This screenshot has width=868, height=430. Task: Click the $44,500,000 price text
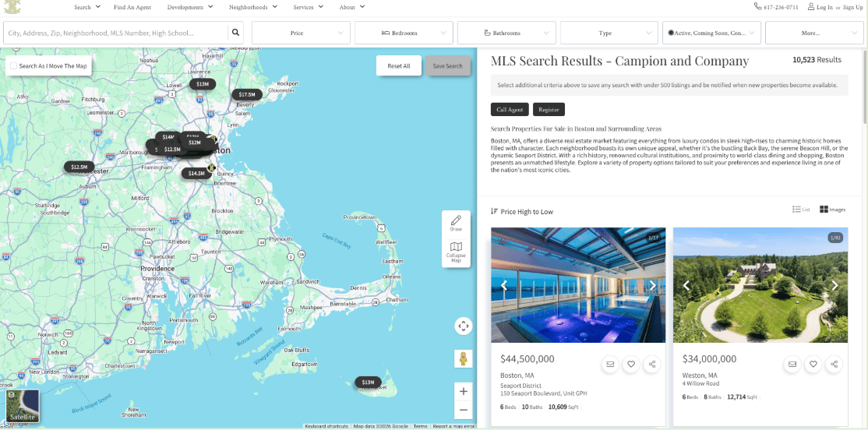point(527,358)
